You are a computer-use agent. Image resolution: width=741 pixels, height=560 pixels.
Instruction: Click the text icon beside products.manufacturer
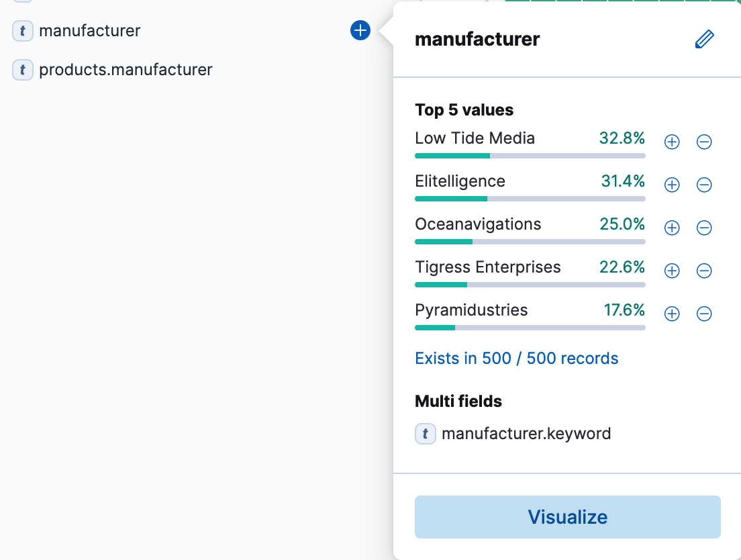coord(22,70)
